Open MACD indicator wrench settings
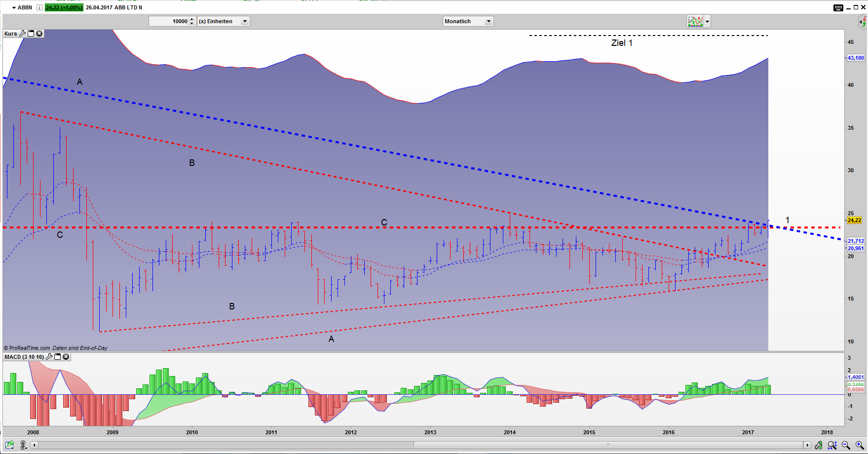Image resolution: width=868 pixels, height=454 pixels. pos(49,357)
